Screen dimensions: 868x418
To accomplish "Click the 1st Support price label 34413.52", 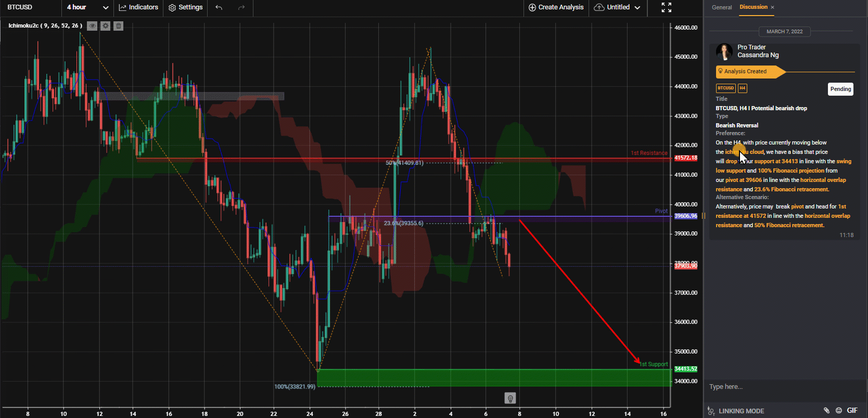I will point(686,369).
